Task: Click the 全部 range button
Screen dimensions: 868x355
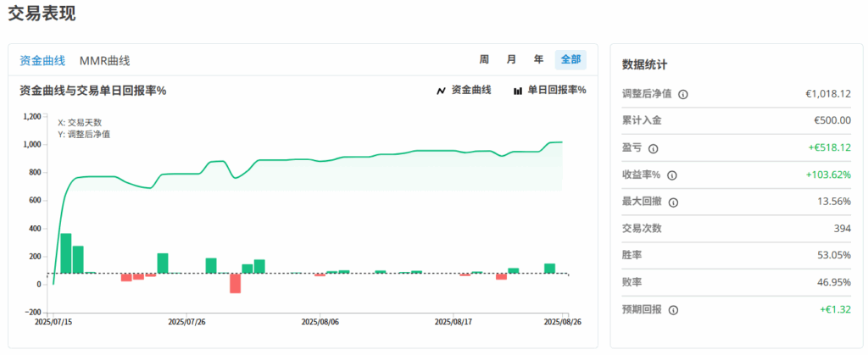Action: point(570,59)
